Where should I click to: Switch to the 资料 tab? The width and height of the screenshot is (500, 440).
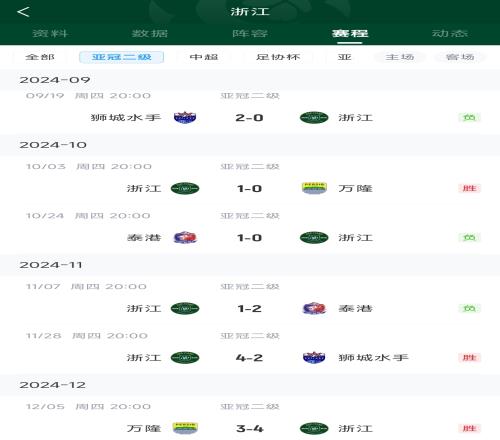50,33
